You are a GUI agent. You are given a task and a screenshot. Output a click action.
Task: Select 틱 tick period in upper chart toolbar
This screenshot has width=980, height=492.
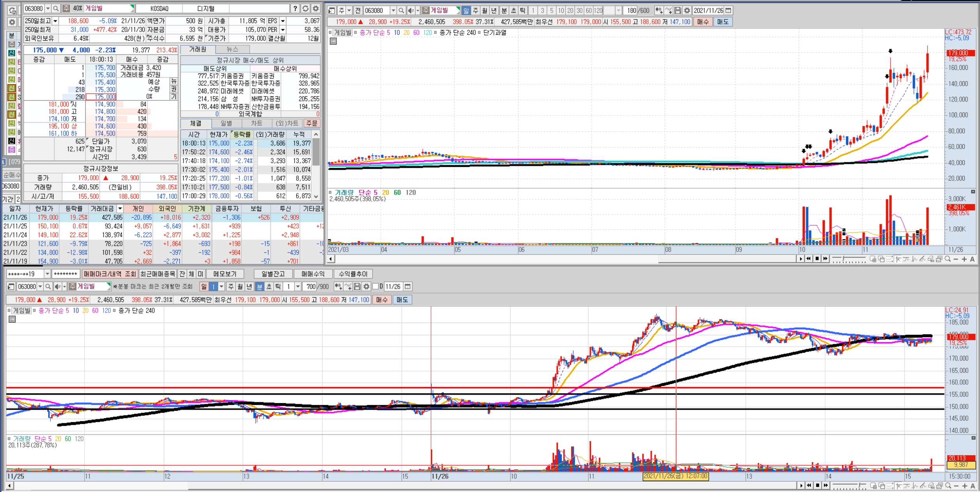523,11
